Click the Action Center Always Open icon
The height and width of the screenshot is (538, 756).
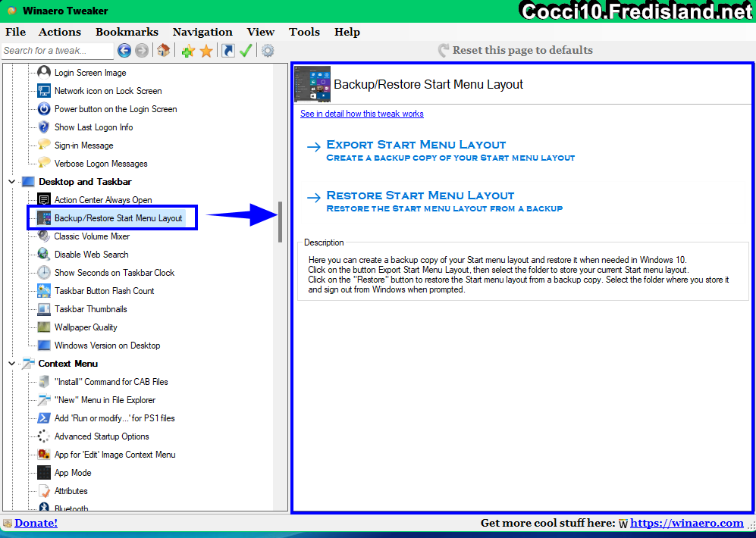pos(44,200)
